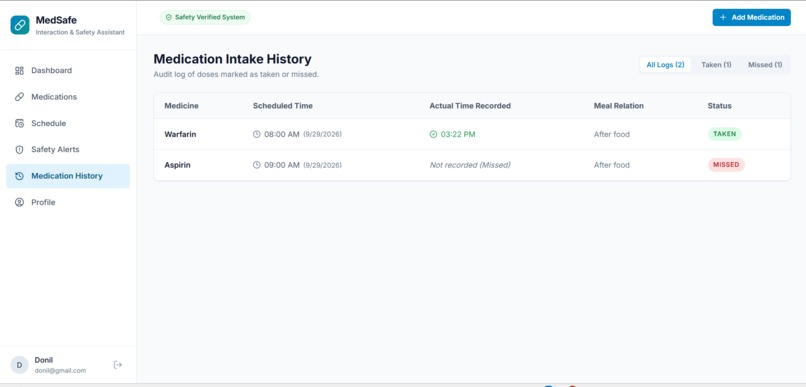Click the Medication History clock icon
This screenshot has height=387, width=806.
click(19, 176)
